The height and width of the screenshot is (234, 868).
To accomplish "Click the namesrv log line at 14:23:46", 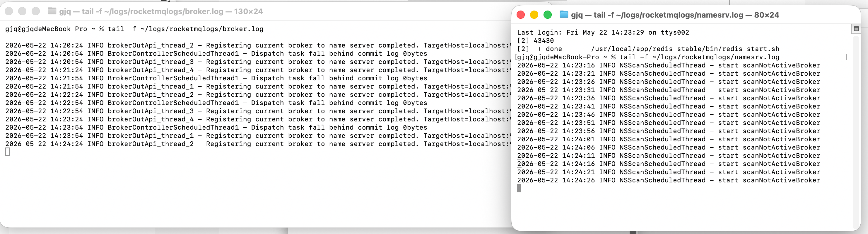I will 669,114.
